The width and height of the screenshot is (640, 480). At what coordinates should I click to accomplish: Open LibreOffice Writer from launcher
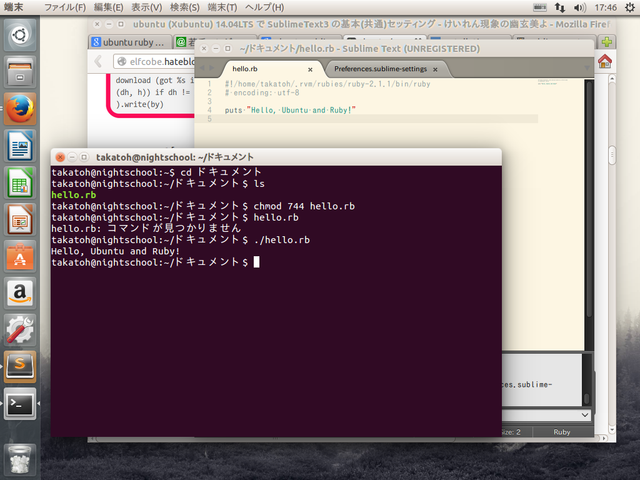pos(20,146)
